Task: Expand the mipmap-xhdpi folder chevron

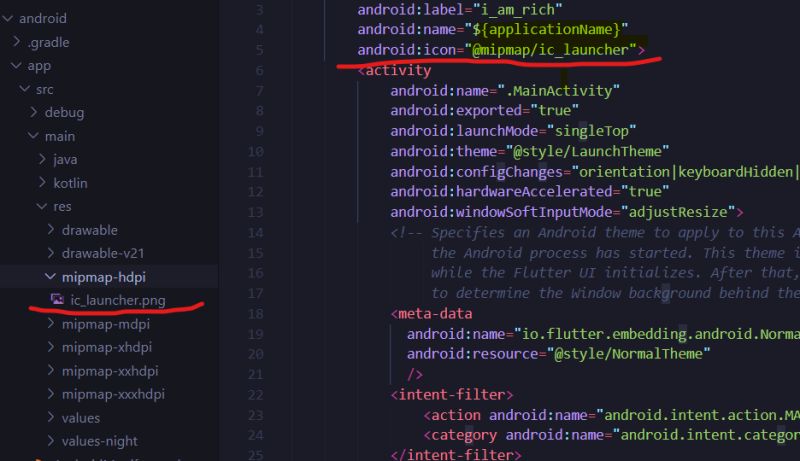Action: coord(51,347)
